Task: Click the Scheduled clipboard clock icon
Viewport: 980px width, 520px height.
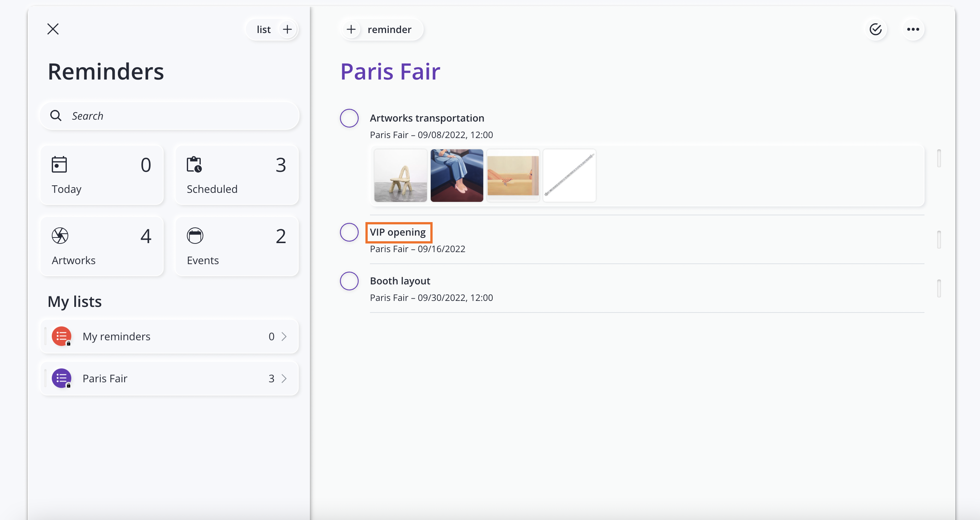Action: (x=194, y=164)
